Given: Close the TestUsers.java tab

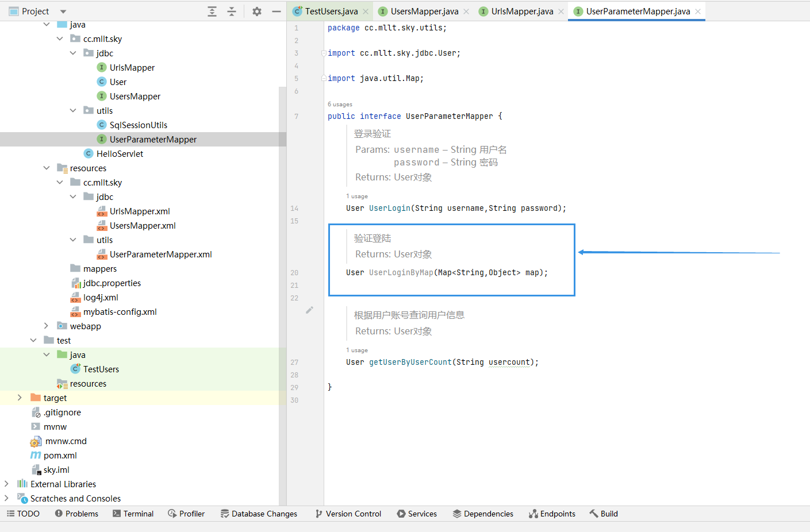Looking at the screenshot, I should pyautogui.click(x=366, y=11).
